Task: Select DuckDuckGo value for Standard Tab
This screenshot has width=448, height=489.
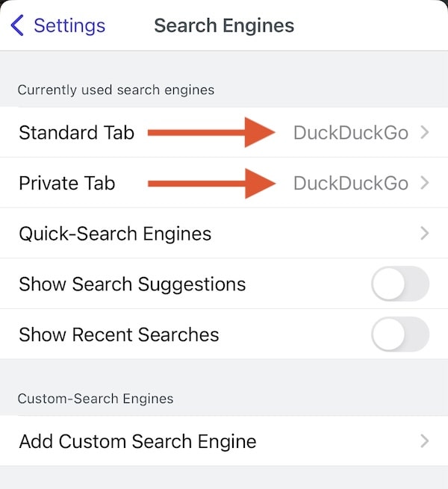Action: click(350, 133)
